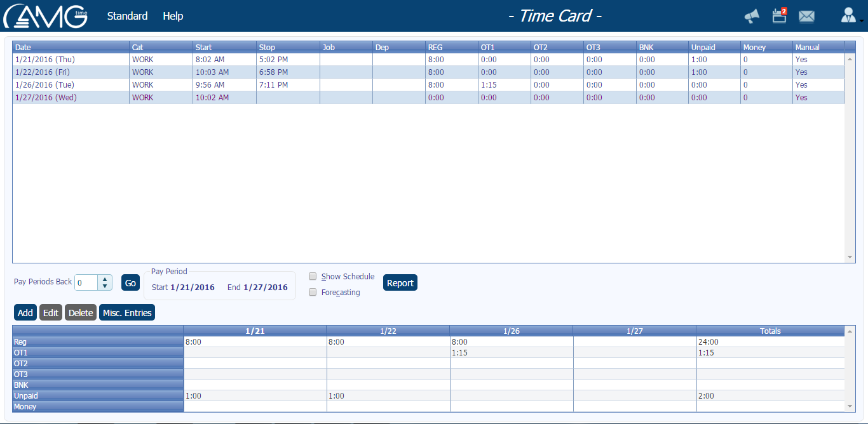Increment Pay Periods Back with the up arrow
This screenshot has height=424, width=868.
105,279
